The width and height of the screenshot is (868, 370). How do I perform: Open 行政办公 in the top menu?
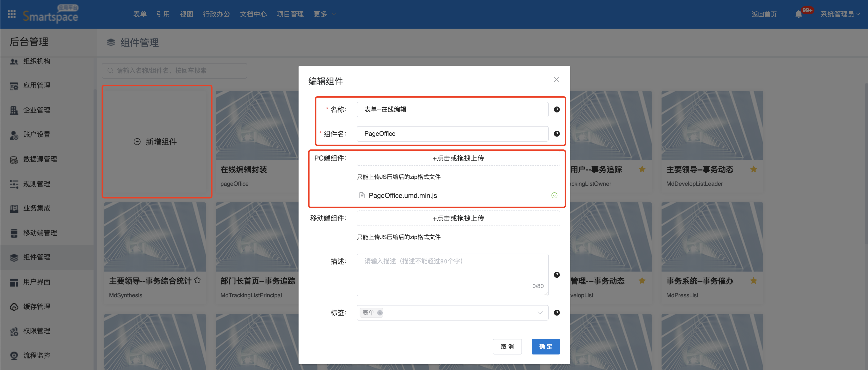[216, 14]
